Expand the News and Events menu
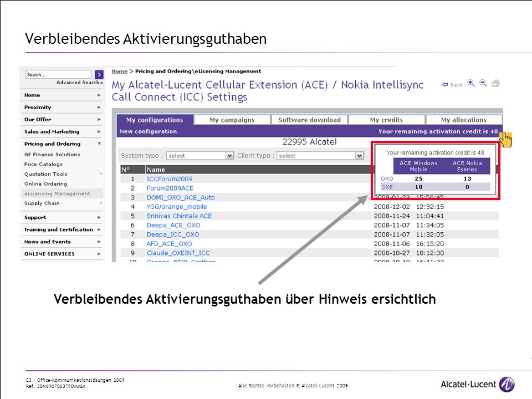This screenshot has width=532, height=399. click(62, 242)
